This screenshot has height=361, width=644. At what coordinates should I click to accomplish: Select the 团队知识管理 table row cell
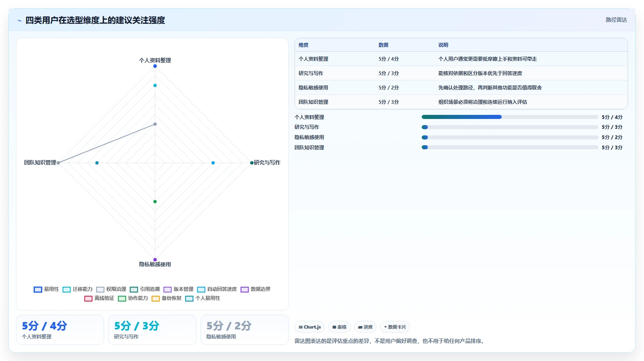click(313, 102)
